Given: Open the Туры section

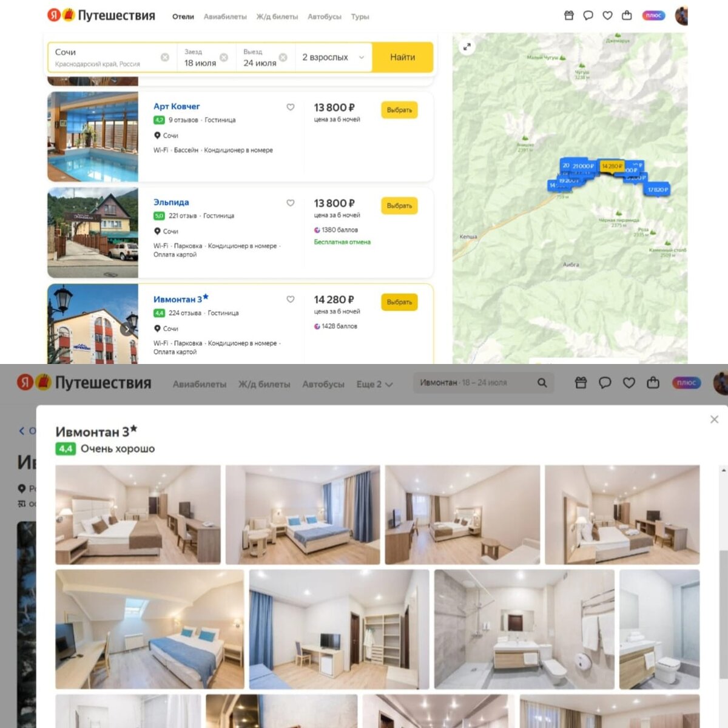Looking at the screenshot, I should [x=360, y=17].
